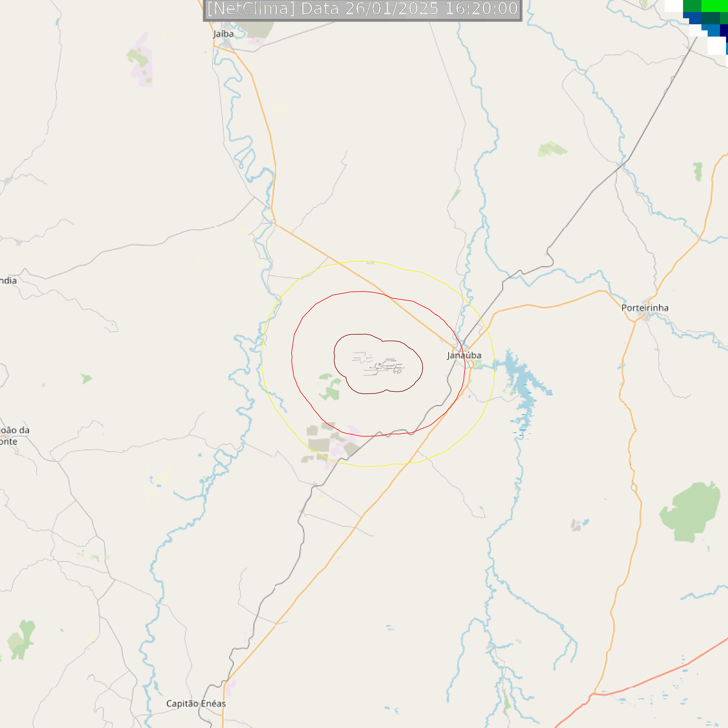The width and height of the screenshot is (728, 728).
Task: Pick the large white radar cell
Action: [717, 46]
